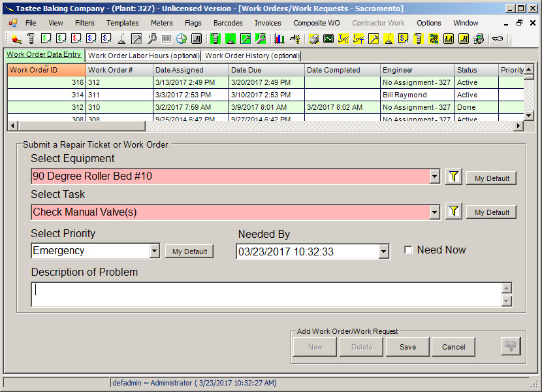Click the bar chart toolbar icon
This screenshot has width=542, height=392.
279,39
